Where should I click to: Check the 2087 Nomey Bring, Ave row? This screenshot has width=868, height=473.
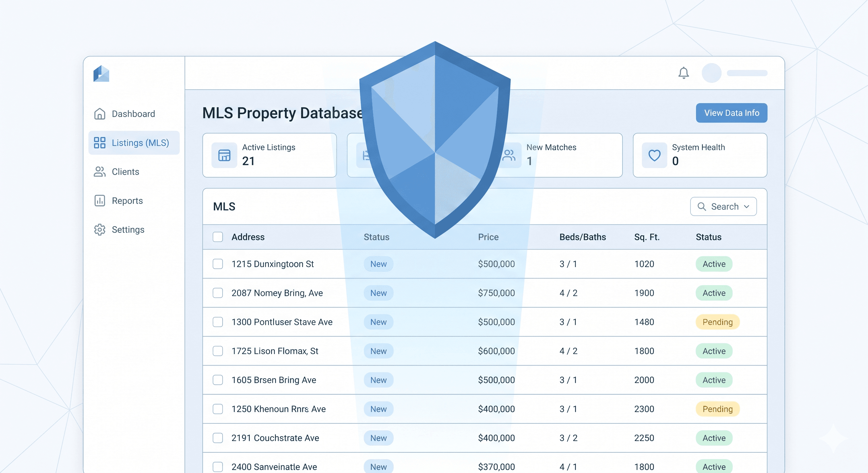point(218,293)
